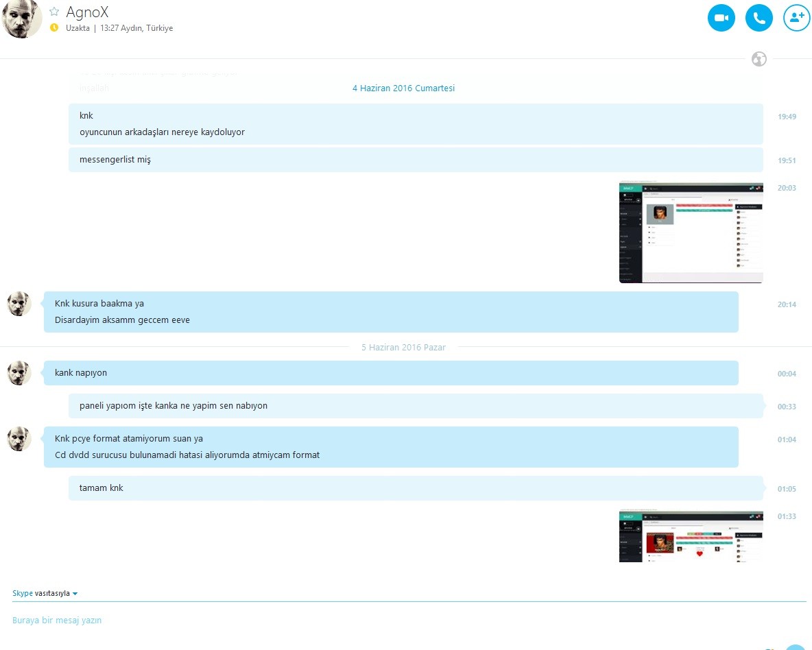Image resolution: width=812 pixels, height=650 pixels.
Task: Click the '4 Haziran 2016 Cumartesi' date header
Action: [403, 88]
